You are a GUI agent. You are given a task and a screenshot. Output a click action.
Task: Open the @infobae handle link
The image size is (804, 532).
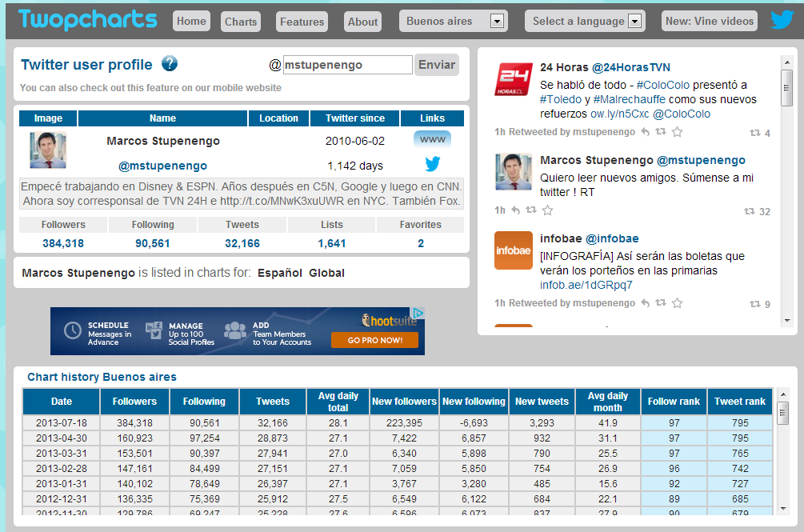pyautogui.click(x=612, y=238)
